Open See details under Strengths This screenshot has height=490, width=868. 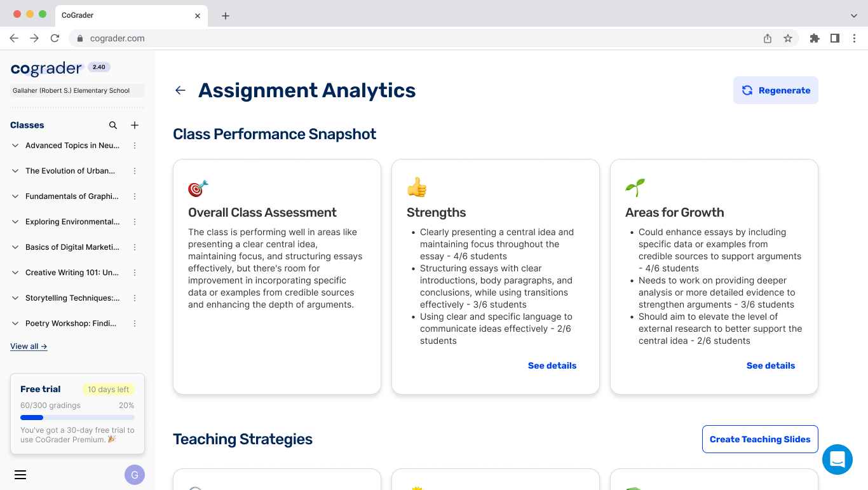(552, 365)
